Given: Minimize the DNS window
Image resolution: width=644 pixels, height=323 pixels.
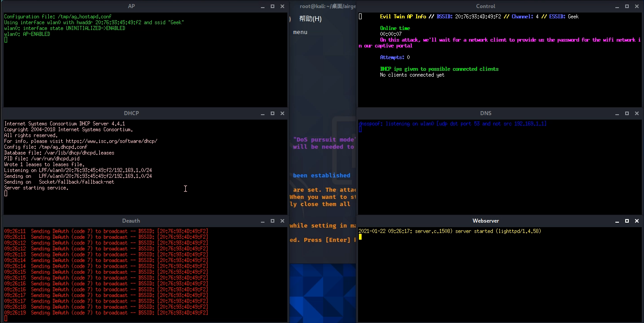Looking at the screenshot, I should (x=617, y=114).
